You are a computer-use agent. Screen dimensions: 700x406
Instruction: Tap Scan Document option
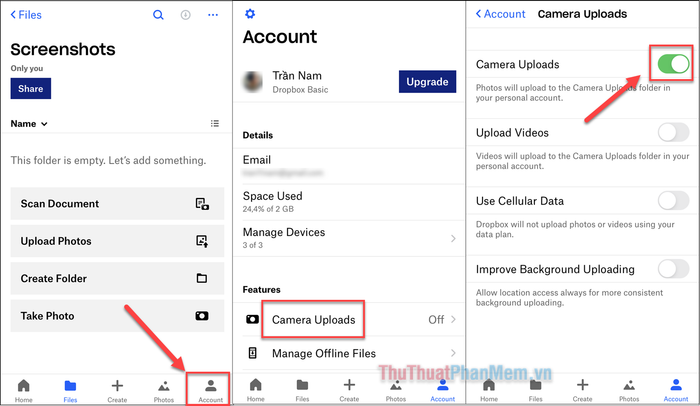click(x=117, y=204)
